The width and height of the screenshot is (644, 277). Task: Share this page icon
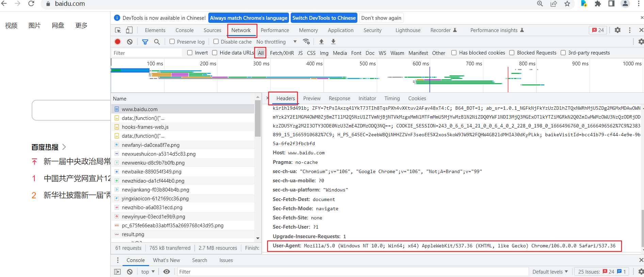pyautogui.click(x=553, y=3)
